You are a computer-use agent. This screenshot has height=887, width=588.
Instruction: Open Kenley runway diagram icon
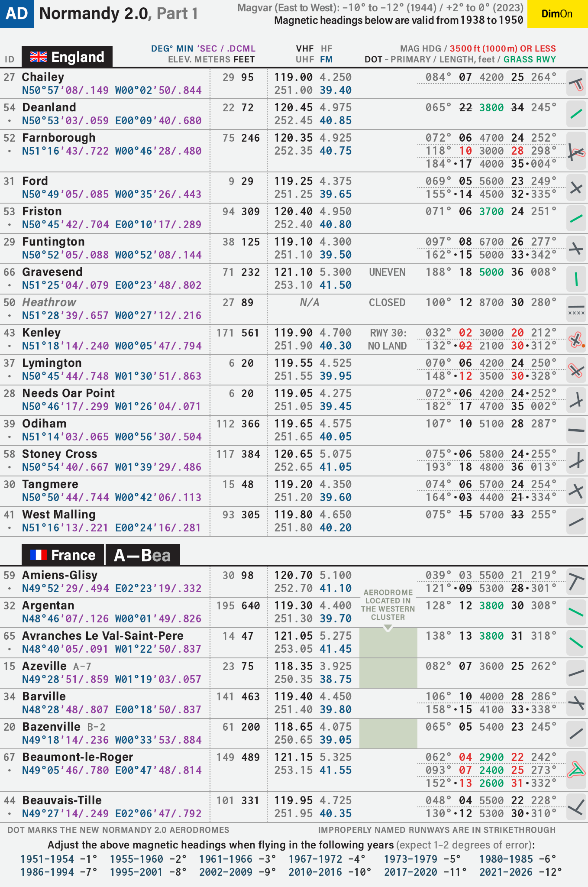[x=576, y=340]
